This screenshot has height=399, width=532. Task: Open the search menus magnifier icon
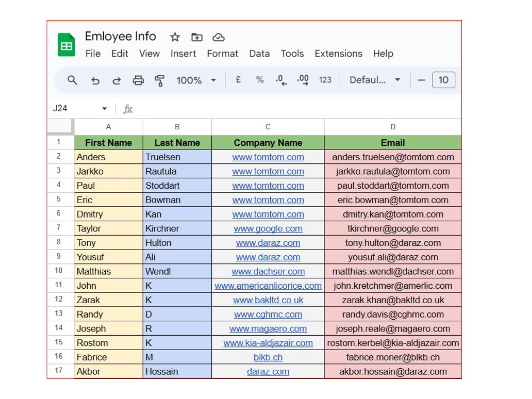[72, 80]
